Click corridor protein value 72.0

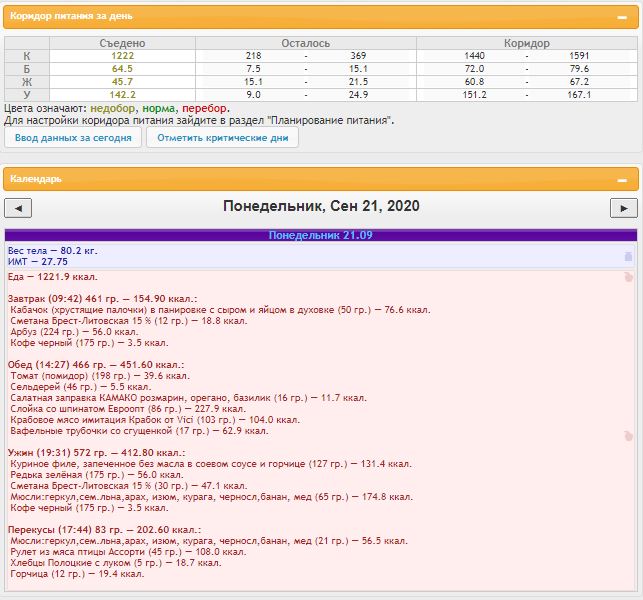pos(474,69)
